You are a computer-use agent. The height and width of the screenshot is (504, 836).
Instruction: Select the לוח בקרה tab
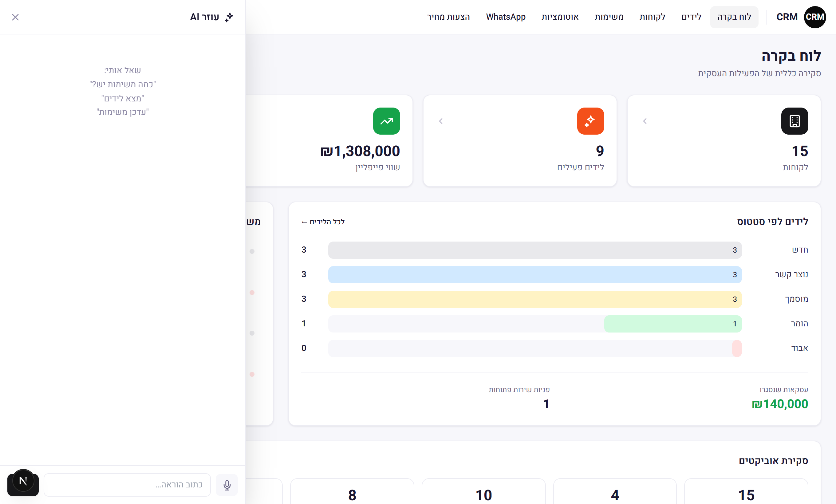coord(734,17)
